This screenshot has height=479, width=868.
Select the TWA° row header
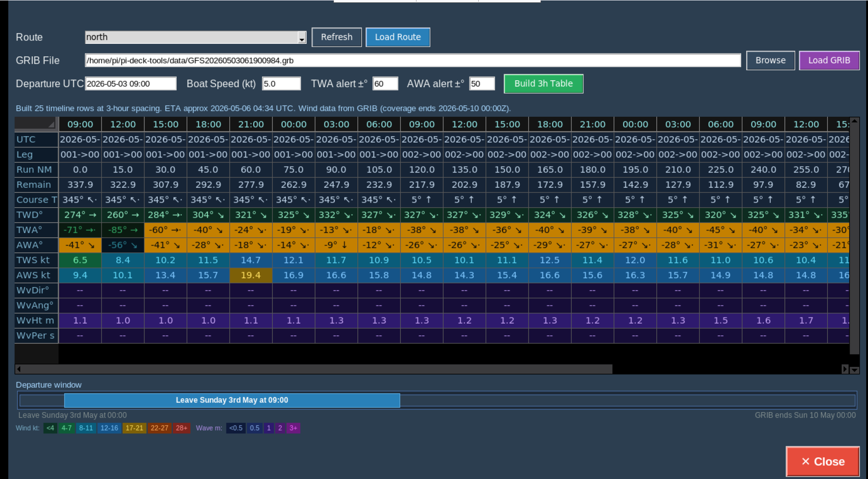36,230
